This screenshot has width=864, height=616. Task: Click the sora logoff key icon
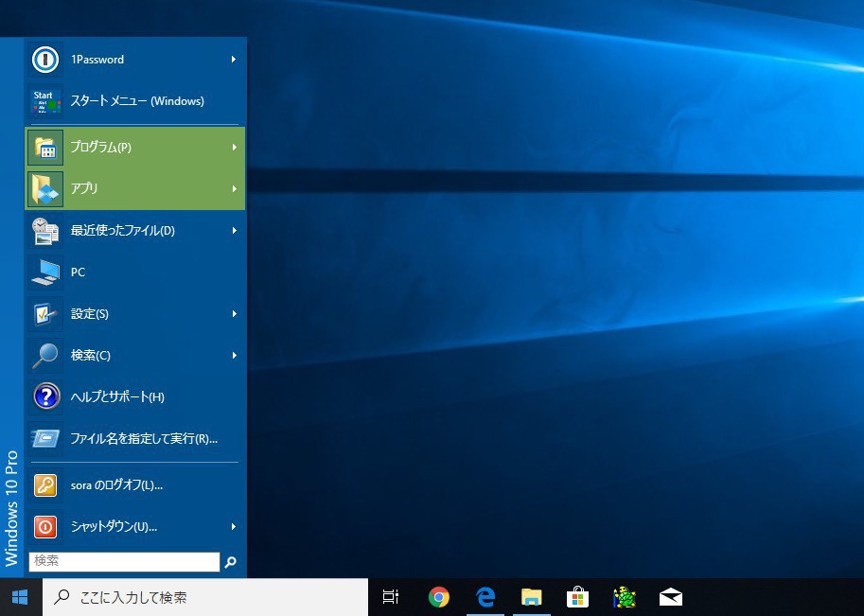click(x=44, y=485)
